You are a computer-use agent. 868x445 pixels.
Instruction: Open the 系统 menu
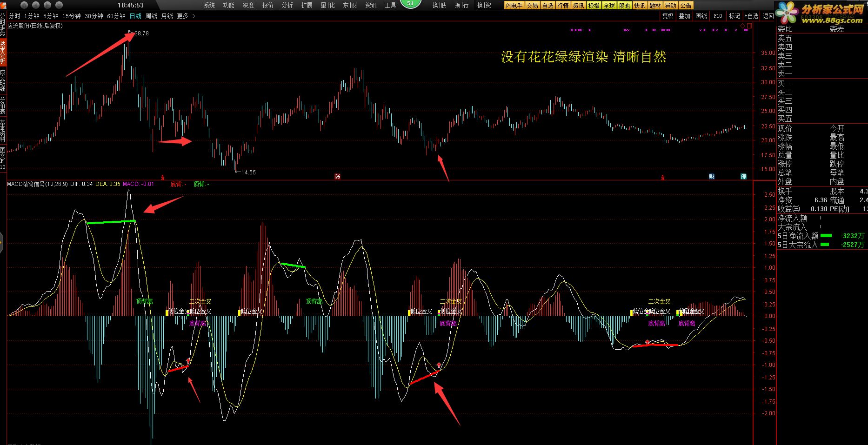pyautogui.click(x=209, y=5)
